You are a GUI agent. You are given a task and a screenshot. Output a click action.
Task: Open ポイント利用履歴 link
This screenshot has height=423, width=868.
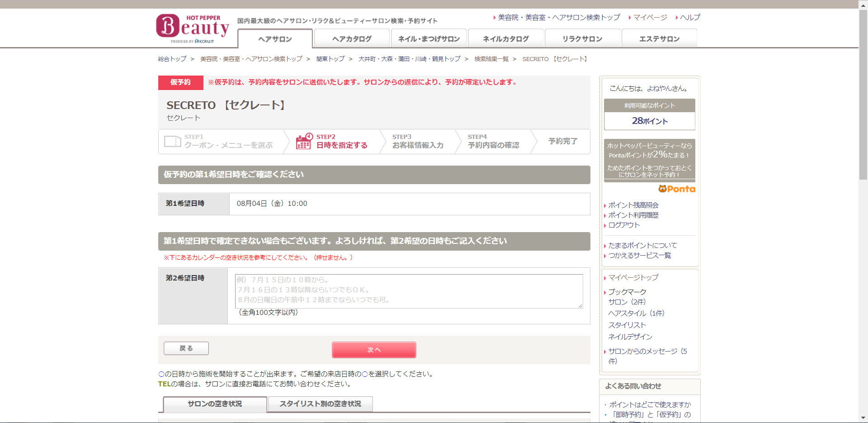[x=633, y=215]
